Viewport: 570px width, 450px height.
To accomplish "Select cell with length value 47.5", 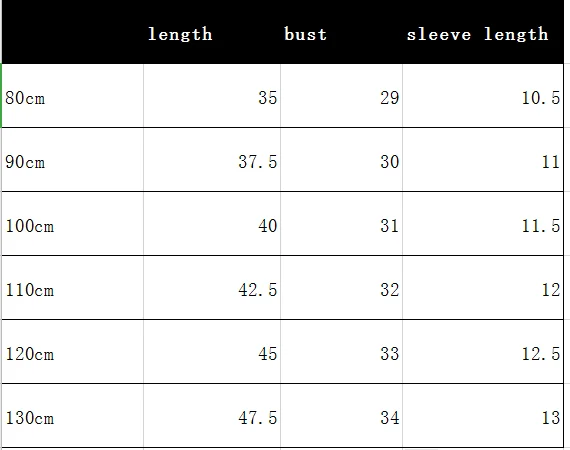I will tap(212, 416).
